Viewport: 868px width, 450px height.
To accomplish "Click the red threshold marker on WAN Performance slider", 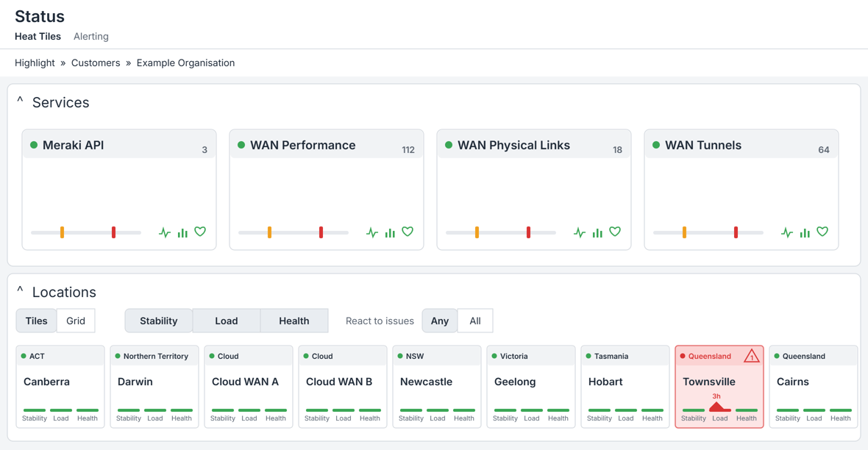I will tap(321, 232).
